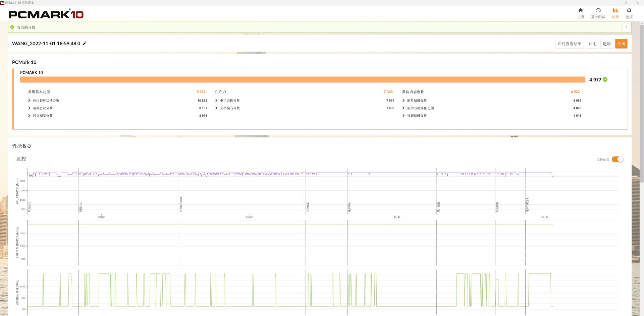Expand 应用程序启动分数 details
Image resolution: width=644 pixels, height=316 pixels.
[x=30, y=101]
